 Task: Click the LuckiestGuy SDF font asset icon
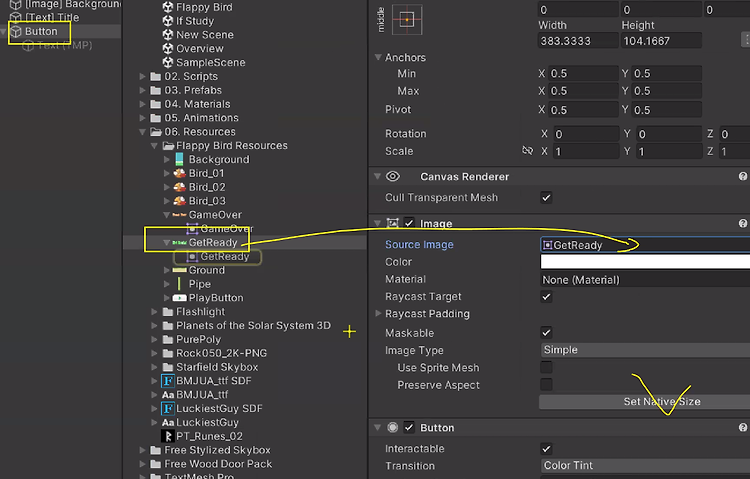pyautogui.click(x=167, y=409)
